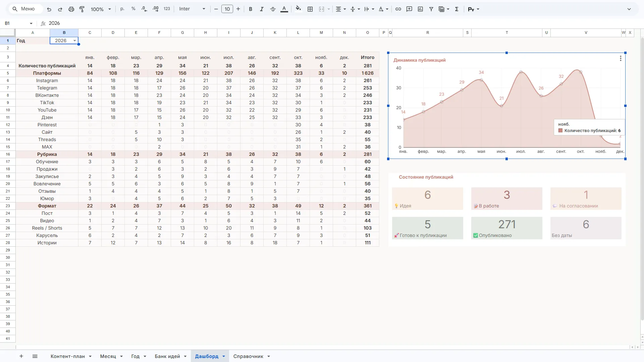The width and height of the screenshot is (644, 362).
Task: Open the chart three-dot options menu
Action: [x=621, y=59]
